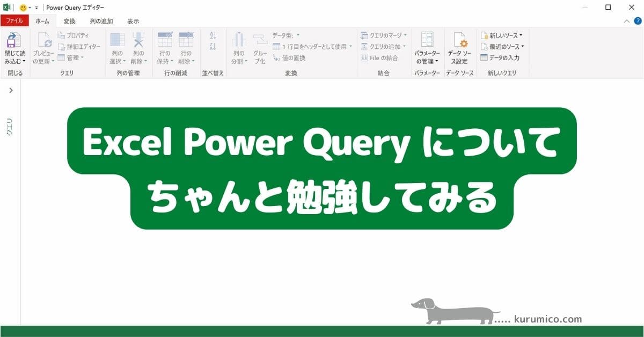Click the vertical クエリ label in side pane
Screen dimensions: 644x337
[10, 127]
